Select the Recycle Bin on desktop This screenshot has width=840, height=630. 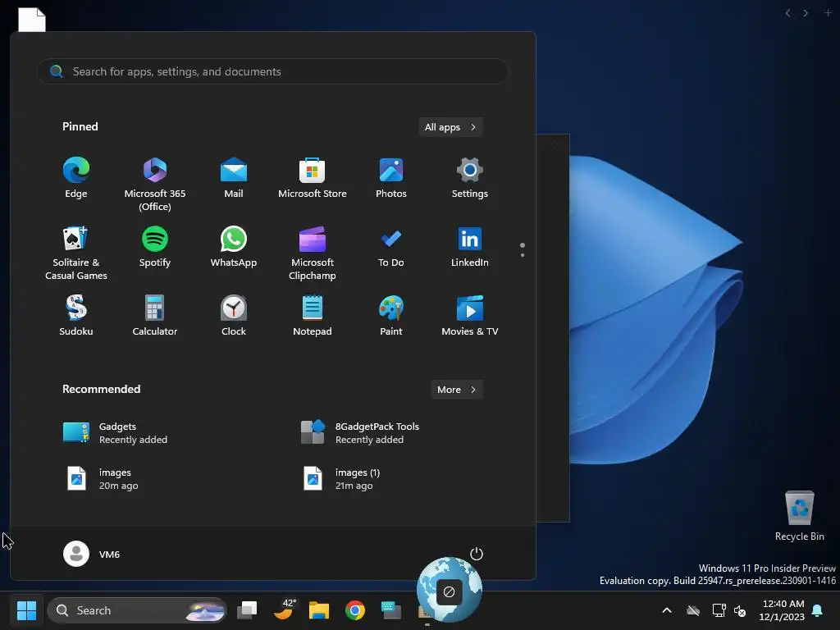[799, 516]
